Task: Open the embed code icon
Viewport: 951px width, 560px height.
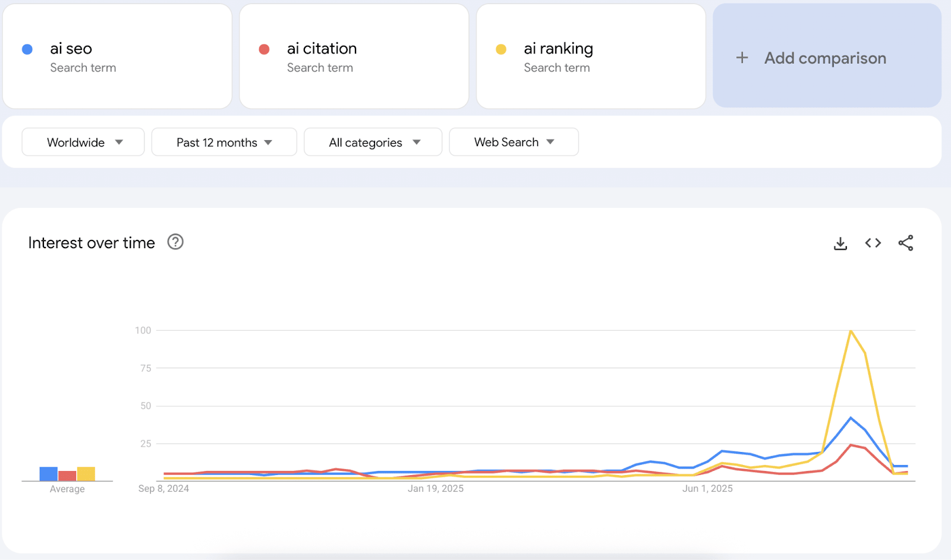Action: (873, 243)
